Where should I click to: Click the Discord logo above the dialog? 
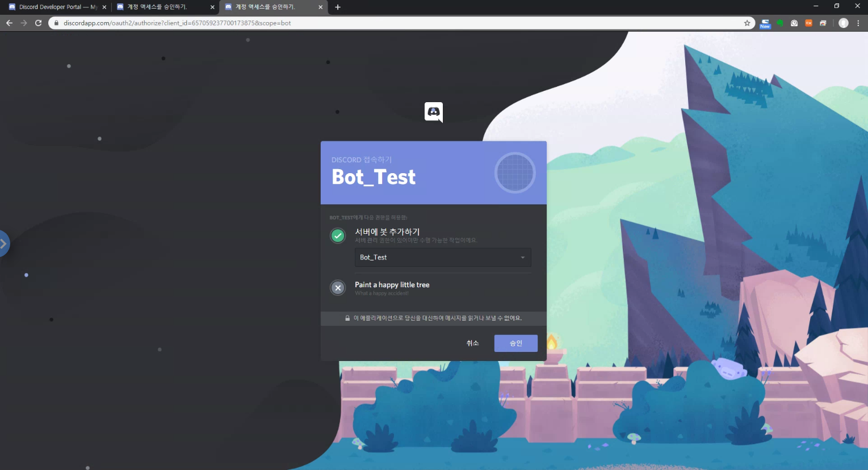click(434, 112)
